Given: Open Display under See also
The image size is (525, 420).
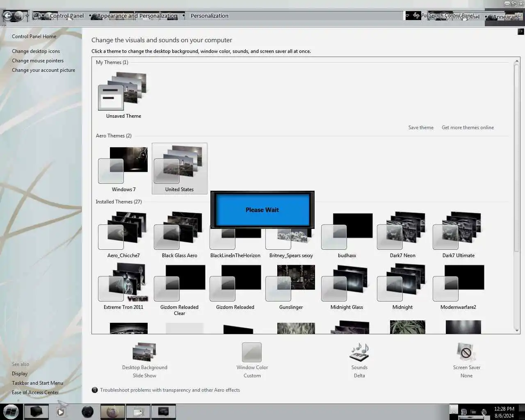Looking at the screenshot, I should [20, 374].
